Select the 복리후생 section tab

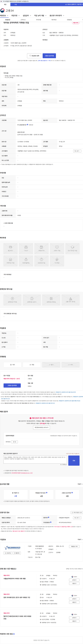point(54,20)
